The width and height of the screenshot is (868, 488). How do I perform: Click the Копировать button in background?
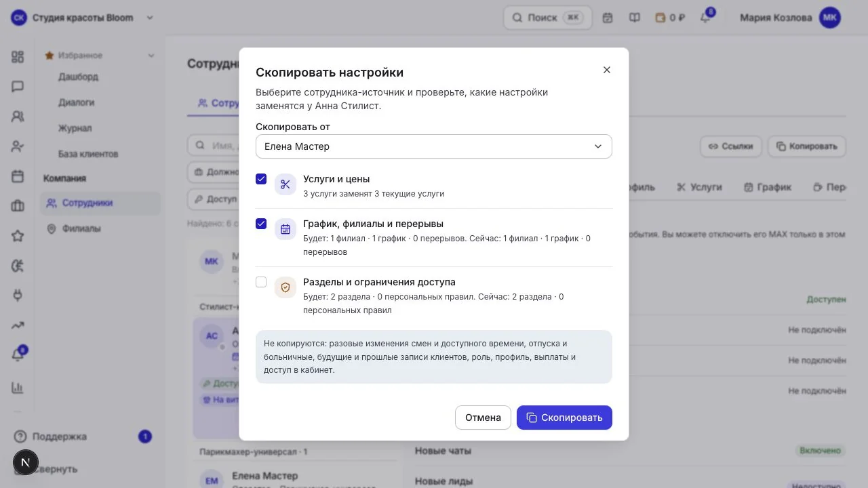(807, 146)
